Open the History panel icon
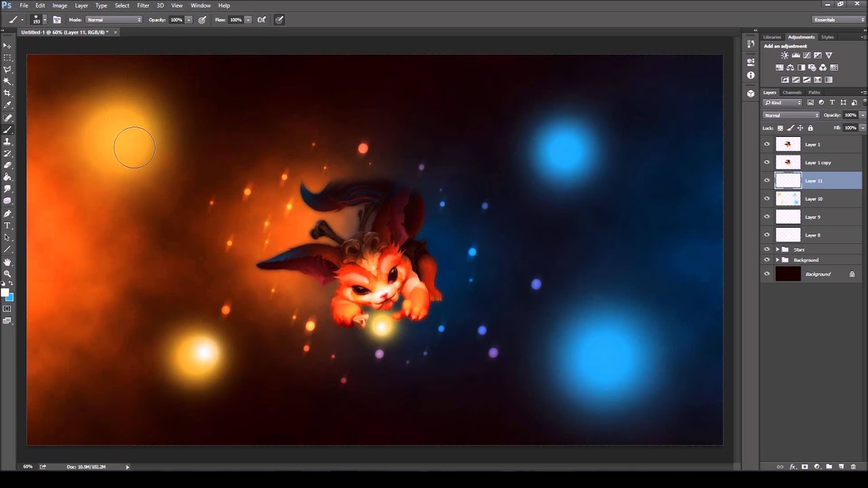The height and width of the screenshot is (488, 868). click(751, 43)
